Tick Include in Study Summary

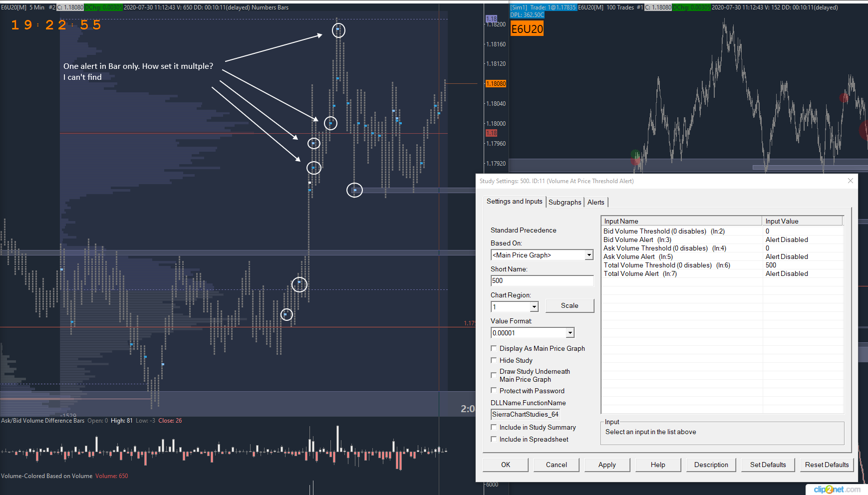pyautogui.click(x=494, y=427)
